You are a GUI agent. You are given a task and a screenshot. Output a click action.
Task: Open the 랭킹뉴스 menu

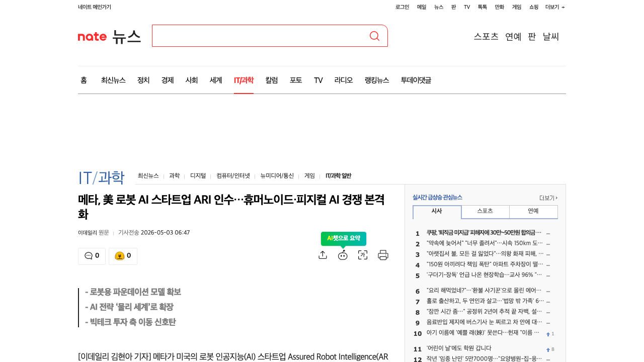[377, 80]
